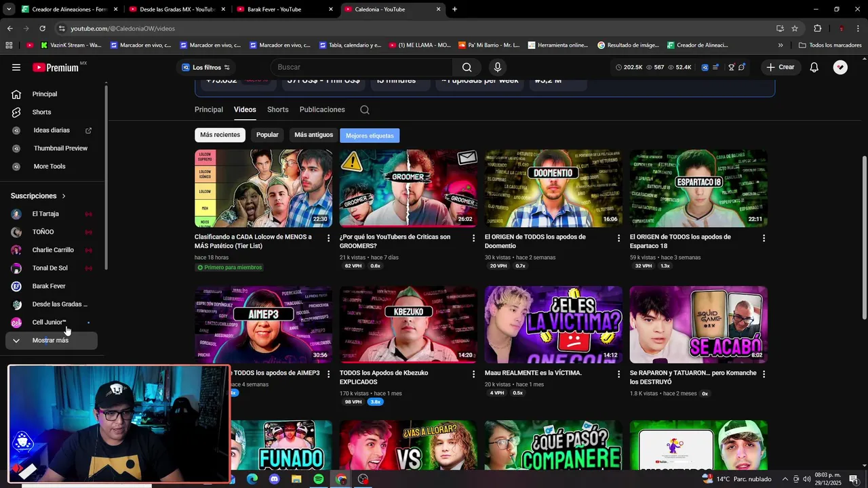Open the vidIQ trophy icon

(731, 67)
